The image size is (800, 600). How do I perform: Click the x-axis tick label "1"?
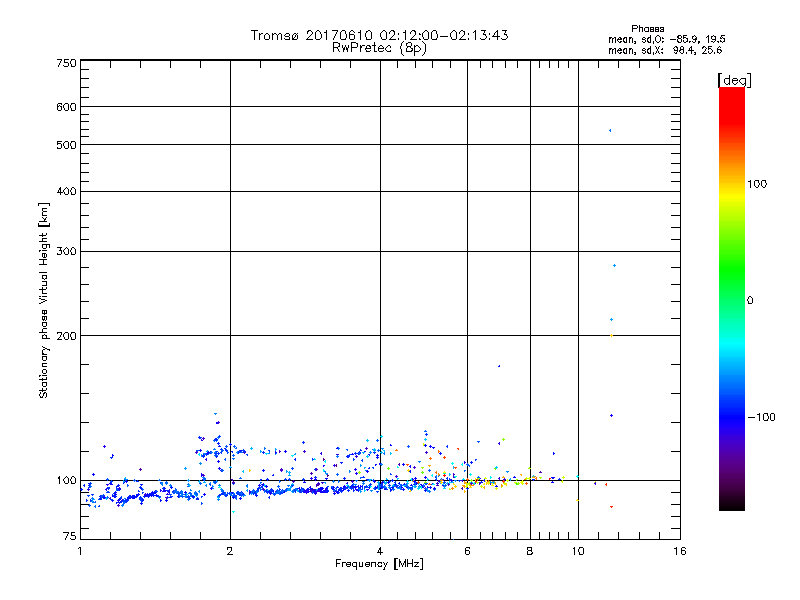pos(80,551)
